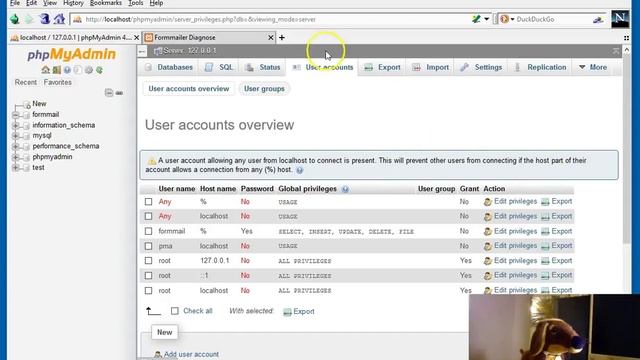Viewport: 640px width, 360px height.
Task: Expand the formmail database tree node
Action: 16,115
